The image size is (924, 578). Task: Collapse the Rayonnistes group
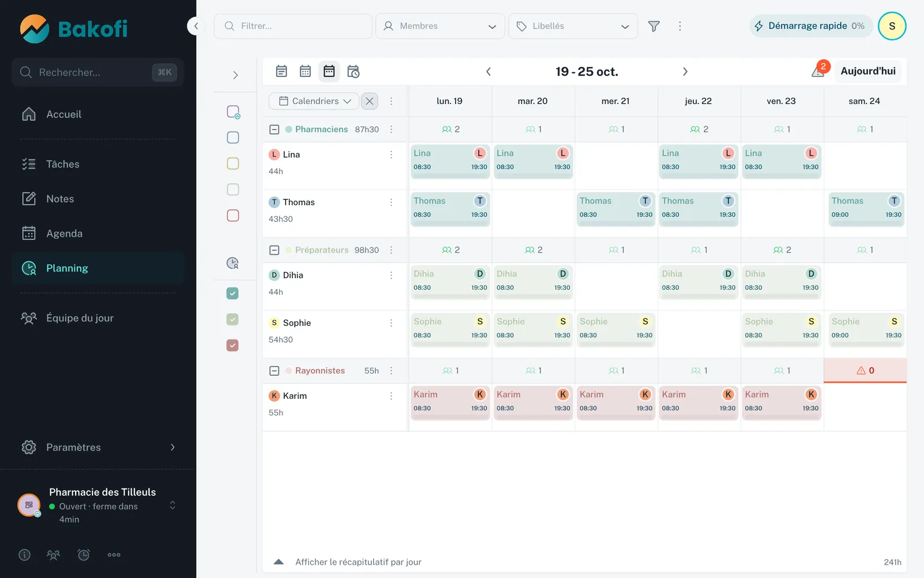(x=274, y=370)
